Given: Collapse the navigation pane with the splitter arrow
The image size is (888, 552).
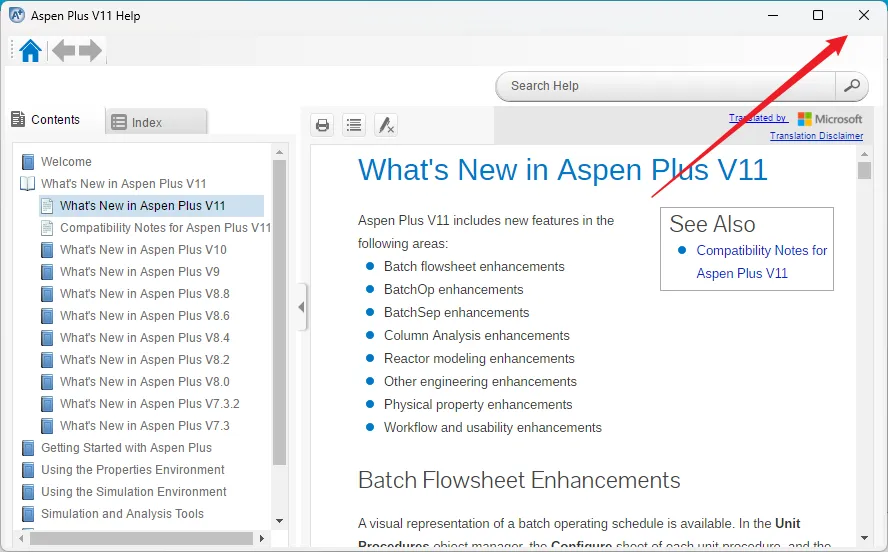Looking at the screenshot, I should pos(302,307).
